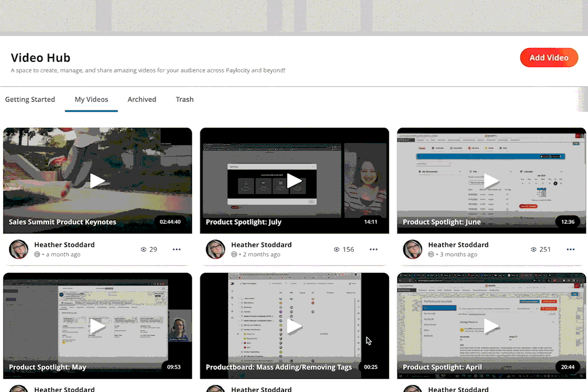588x392 pixels.
Task: Click the Productboard: Mass Adding/Removing Tags title
Action: [279, 367]
